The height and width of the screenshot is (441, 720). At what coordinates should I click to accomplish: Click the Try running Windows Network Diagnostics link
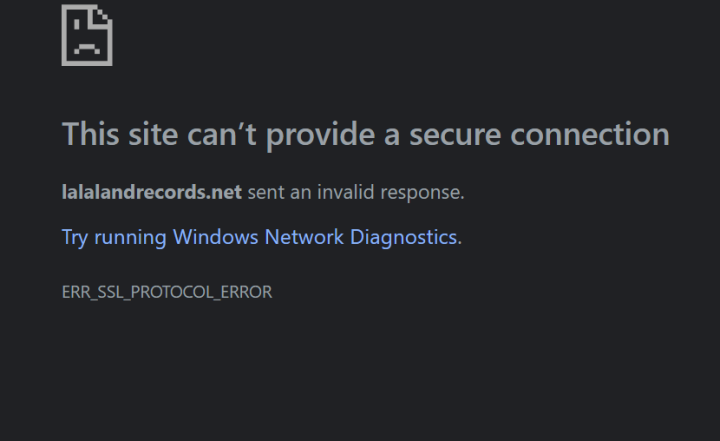261,237
